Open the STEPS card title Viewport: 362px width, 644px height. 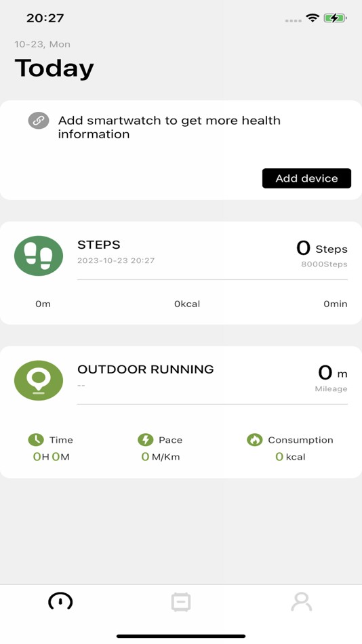(x=98, y=245)
